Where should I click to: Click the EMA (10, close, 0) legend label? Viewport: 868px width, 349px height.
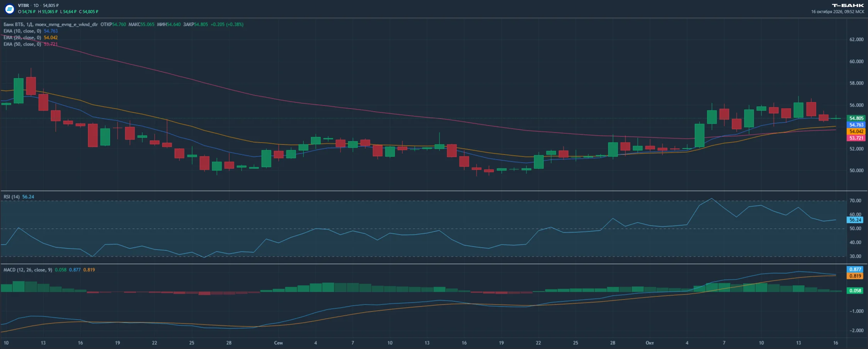click(x=22, y=31)
